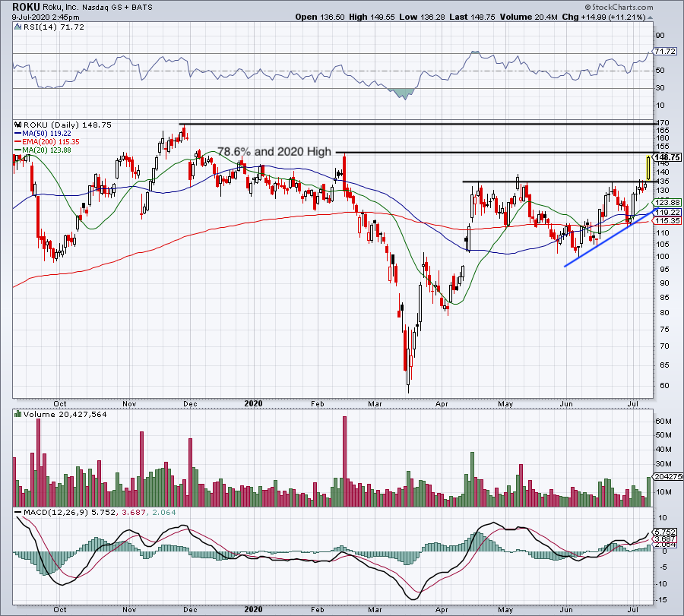This screenshot has height=616, width=684.
Task: Click the MACD 5.752 axis value tag
Action: (x=665, y=532)
